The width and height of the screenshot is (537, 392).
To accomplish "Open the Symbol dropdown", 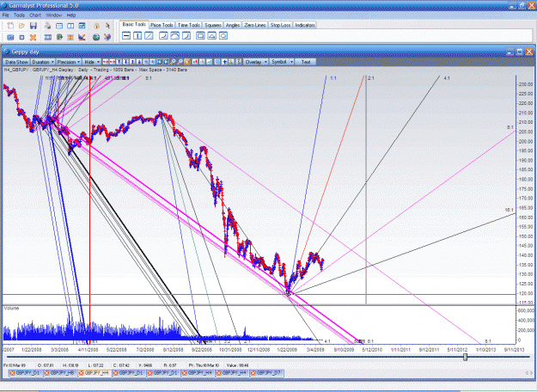I will click(282, 62).
